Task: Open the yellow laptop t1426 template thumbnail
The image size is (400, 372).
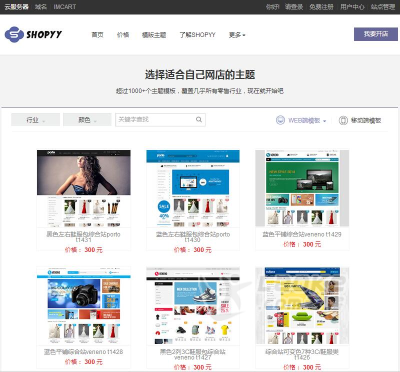Action: pyautogui.click(x=302, y=306)
